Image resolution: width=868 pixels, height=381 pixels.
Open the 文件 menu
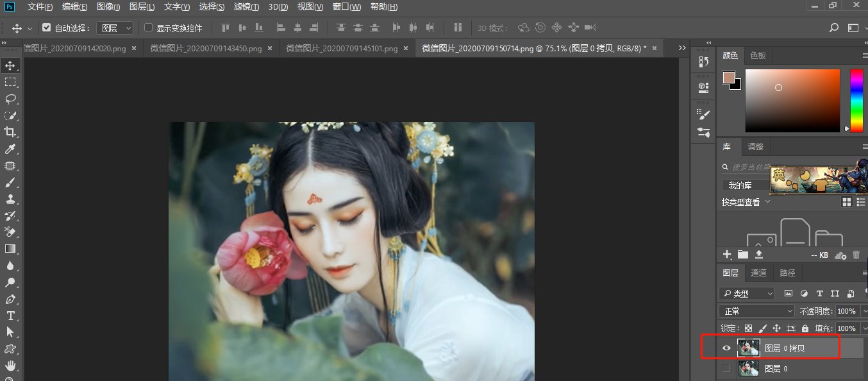pos(41,7)
